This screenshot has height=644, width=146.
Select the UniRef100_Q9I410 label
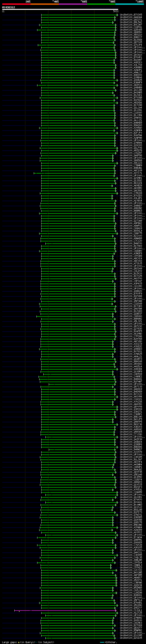pyautogui.click(x=131, y=55)
